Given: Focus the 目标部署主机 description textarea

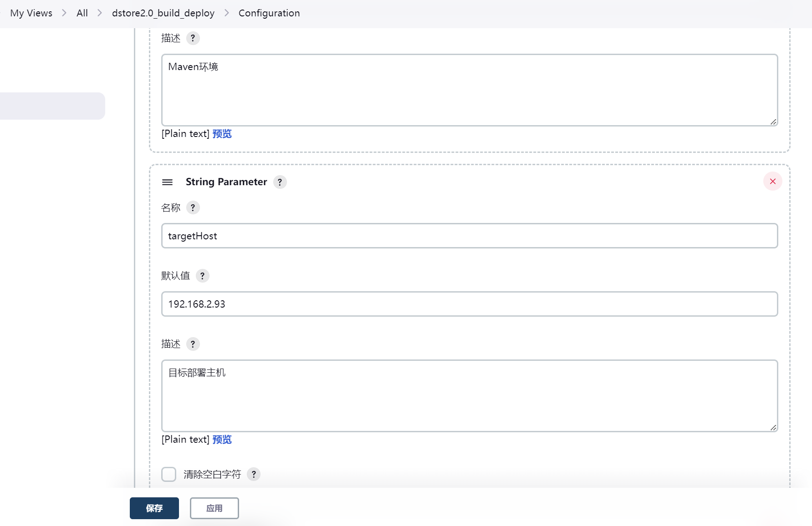Looking at the screenshot, I should coord(470,396).
